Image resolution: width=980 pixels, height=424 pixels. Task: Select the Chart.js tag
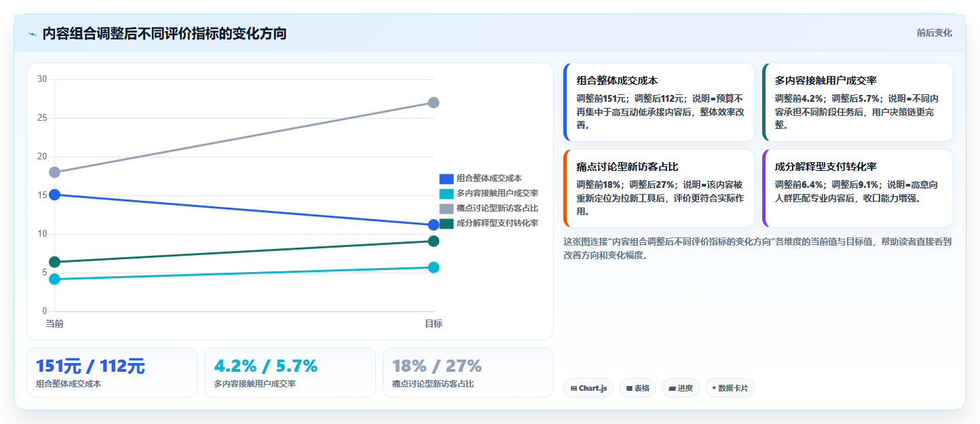click(588, 388)
